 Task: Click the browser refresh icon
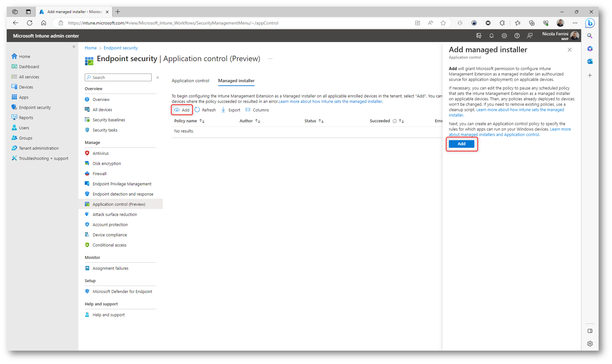point(30,23)
